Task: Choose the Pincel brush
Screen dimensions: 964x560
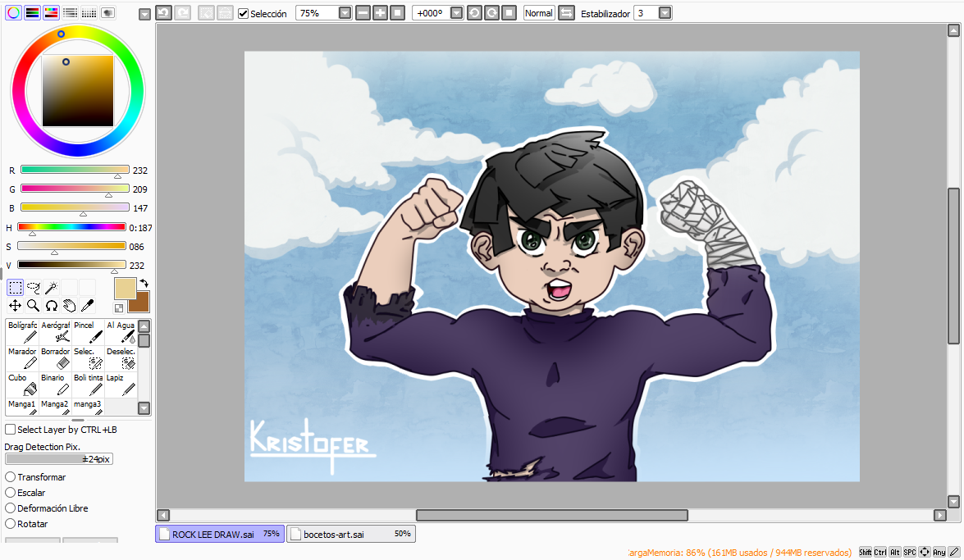Action: [x=88, y=332]
